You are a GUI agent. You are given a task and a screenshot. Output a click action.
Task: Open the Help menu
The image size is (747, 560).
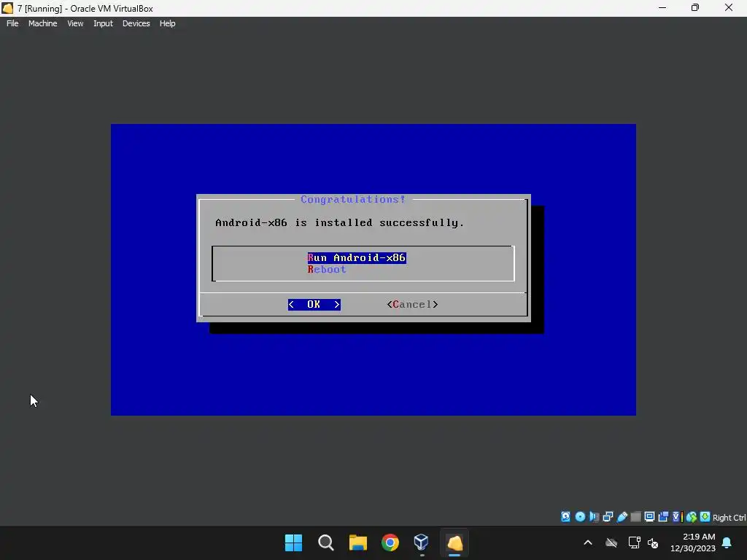[x=167, y=23]
